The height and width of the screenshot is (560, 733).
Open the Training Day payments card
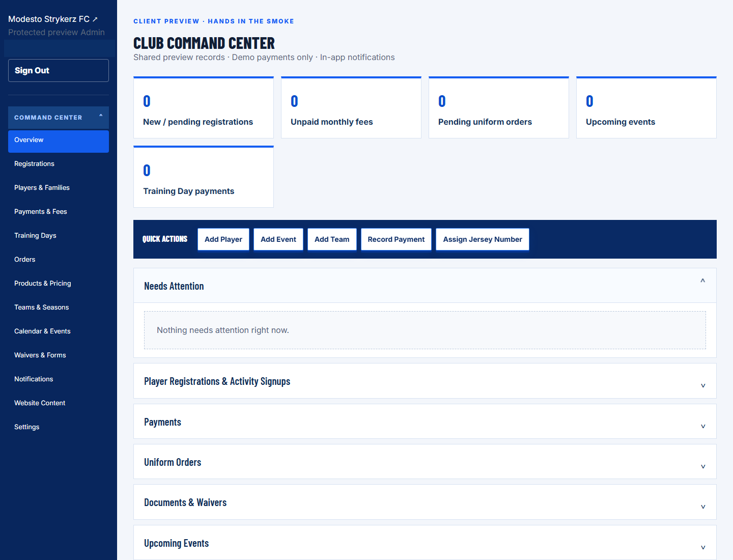pyautogui.click(x=204, y=177)
